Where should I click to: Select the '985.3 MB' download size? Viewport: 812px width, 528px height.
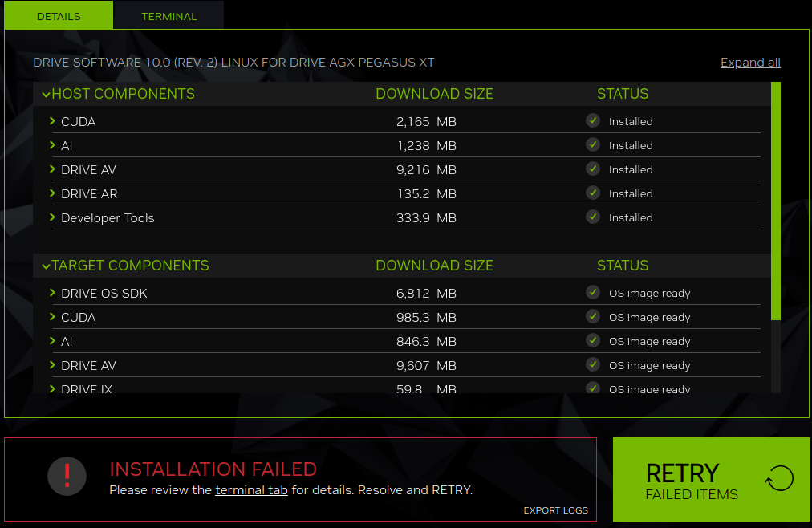click(426, 317)
